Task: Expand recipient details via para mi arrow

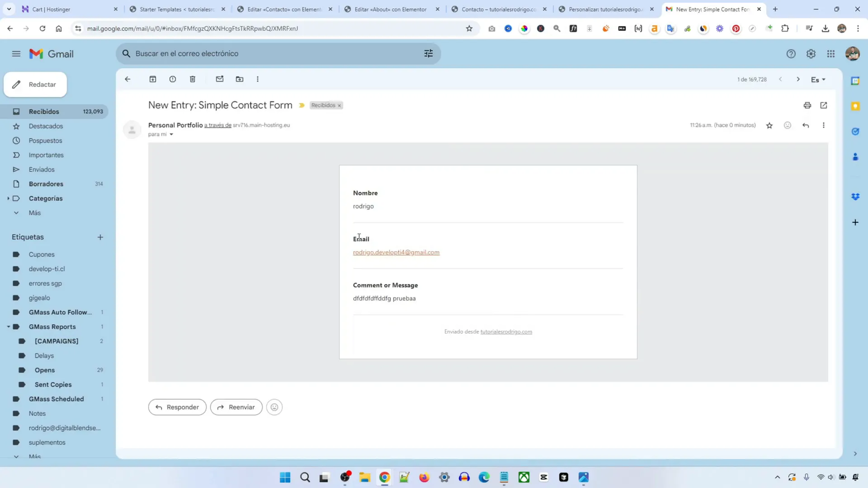Action: (x=171, y=134)
